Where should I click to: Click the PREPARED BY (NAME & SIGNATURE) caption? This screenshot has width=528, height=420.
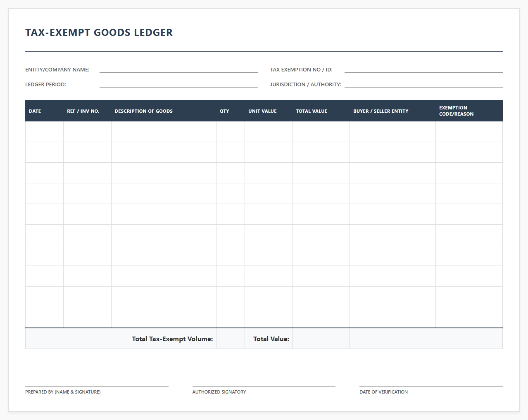[63, 392]
